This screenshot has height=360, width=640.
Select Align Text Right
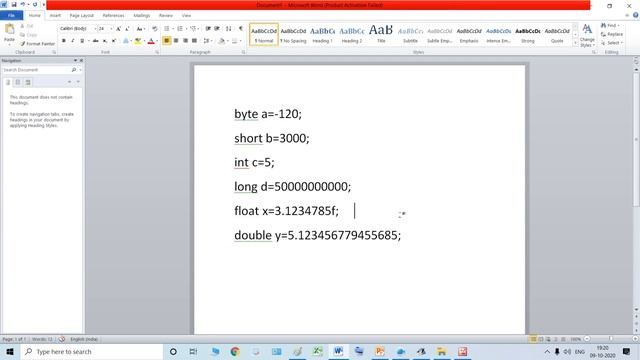[x=185, y=41]
